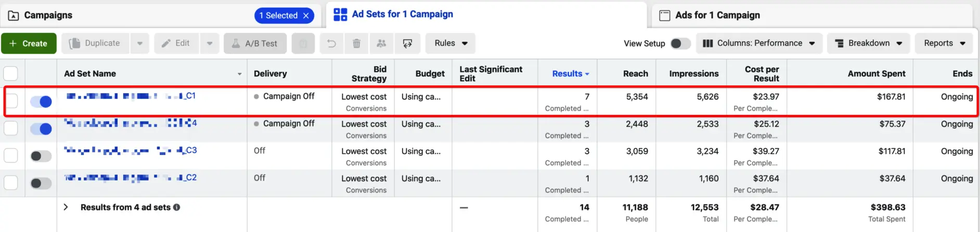
Task: Toggle the View Setup switch
Action: (680, 44)
